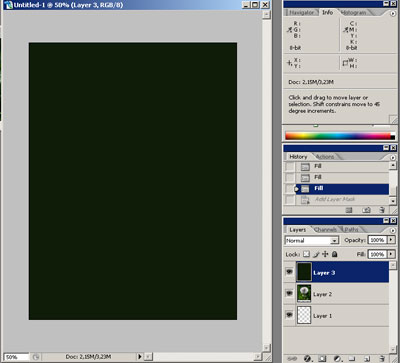400x363 pixels.
Task: Click the History panel scroll down arrow
Action: point(393,201)
